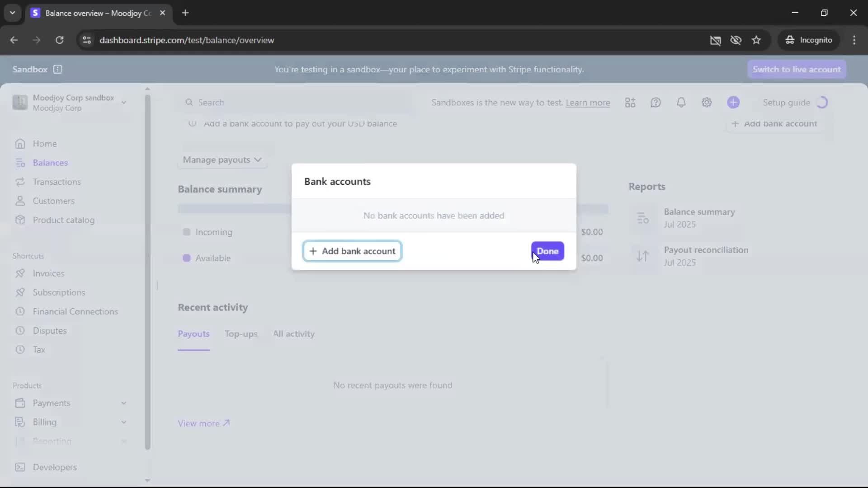868x488 pixels.
Task: Expand the Manage payouts dropdown
Action: (x=222, y=160)
